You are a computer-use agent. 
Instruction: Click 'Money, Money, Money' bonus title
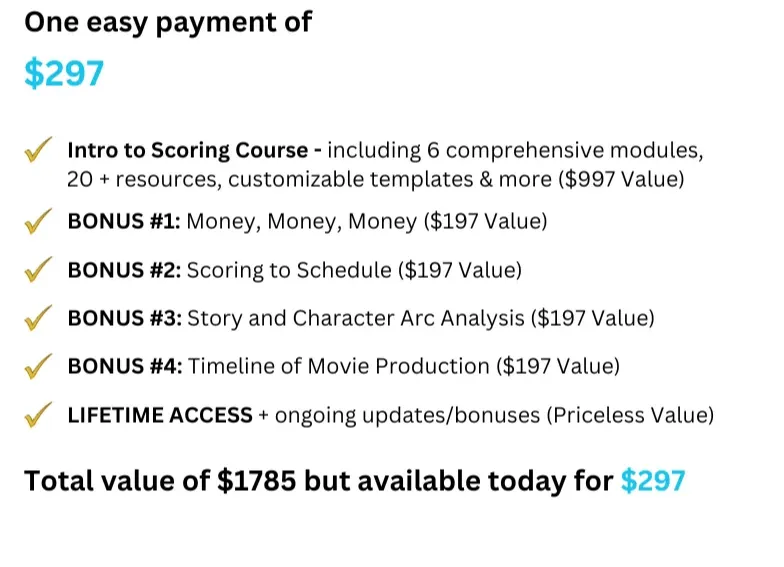[x=302, y=222]
